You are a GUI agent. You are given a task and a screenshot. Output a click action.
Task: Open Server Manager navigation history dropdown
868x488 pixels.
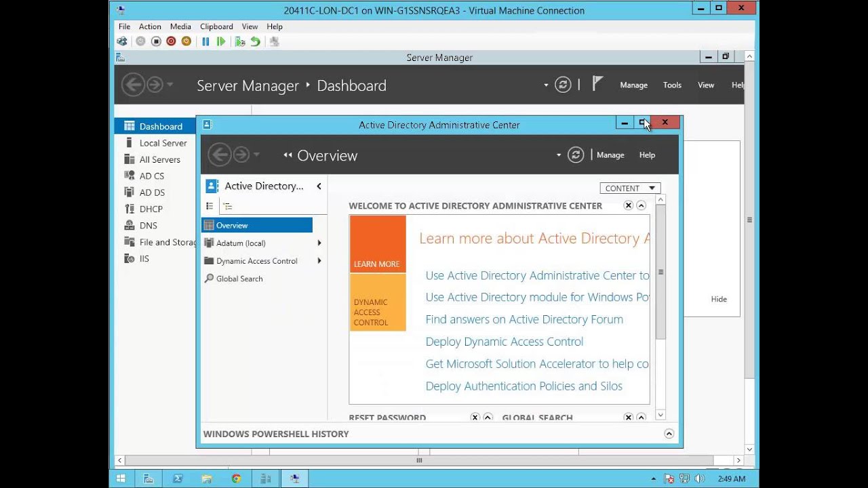(x=170, y=85)
